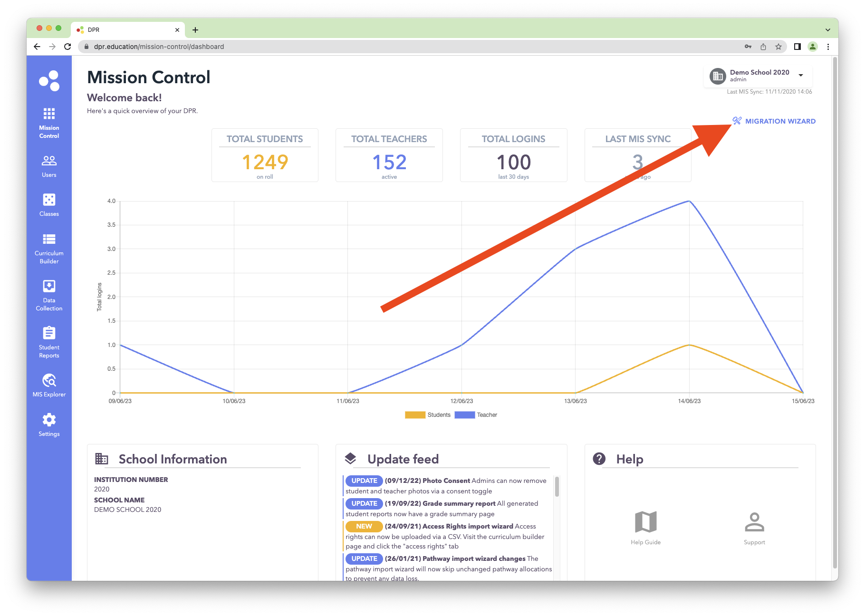The image size is (865, 616).
Task: Open the Settings section
Action: click(x=48, y=423)
